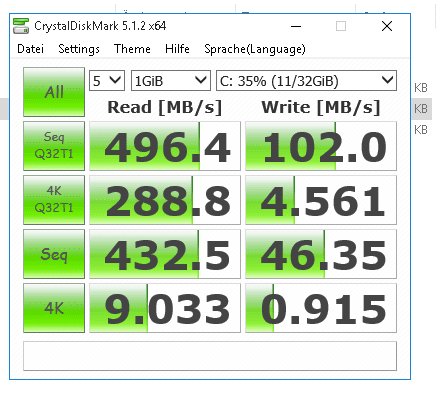
Task: Select the 4K Q32T1 write value 4.561
Action: point(321,200)
